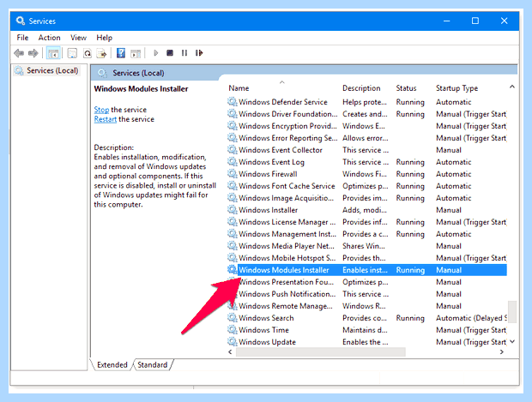
Task: Maximize the Services window
Action: [475, 21]
